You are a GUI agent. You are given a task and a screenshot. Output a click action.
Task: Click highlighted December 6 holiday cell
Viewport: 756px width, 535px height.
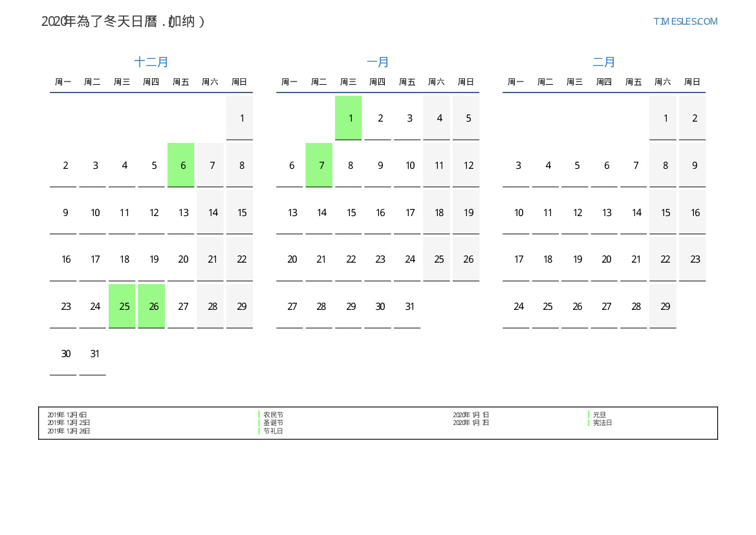coord(181,165)
